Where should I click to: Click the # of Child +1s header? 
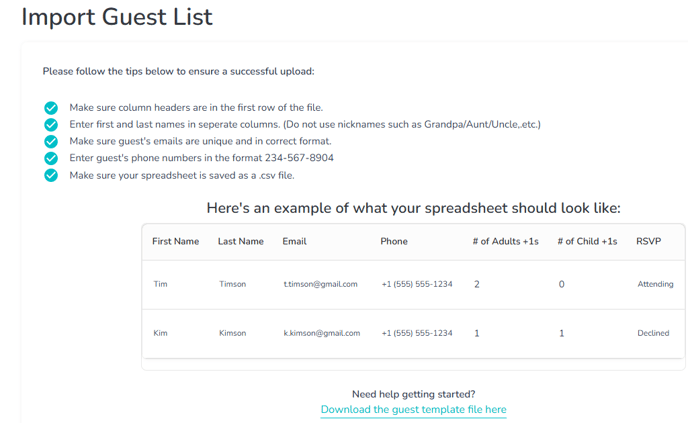pos(587,241)
